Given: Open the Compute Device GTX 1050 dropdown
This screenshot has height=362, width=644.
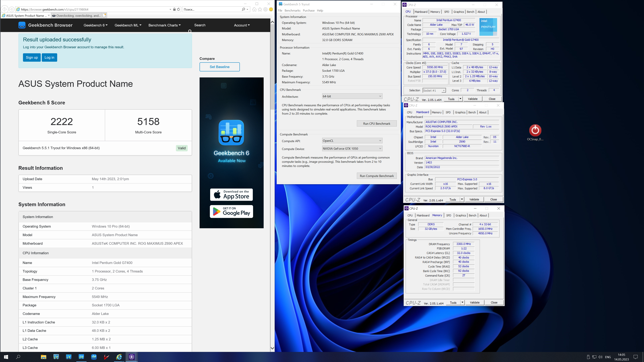Looking at the screenshot, I should click(x=352, y=148).
